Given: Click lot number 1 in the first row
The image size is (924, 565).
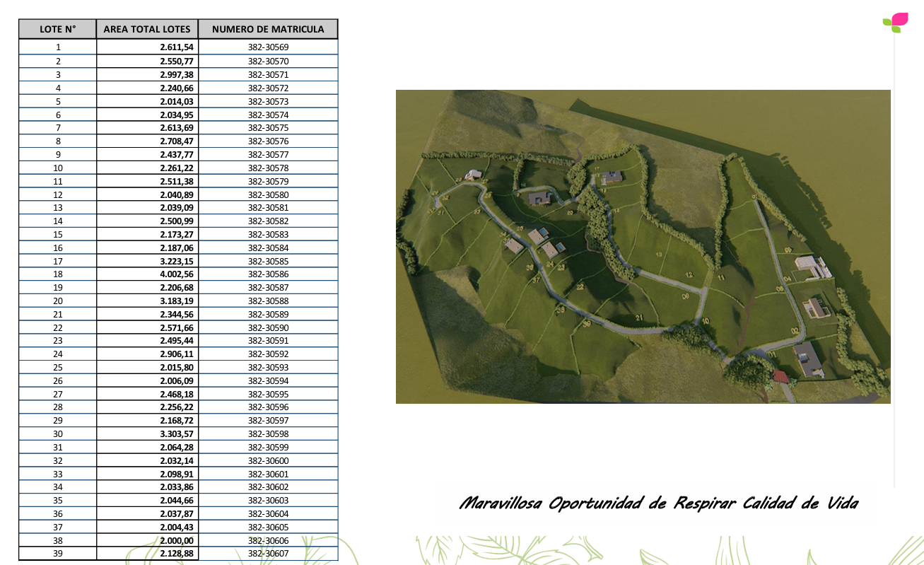Looking at the screenshot, I should coord(58,47).
